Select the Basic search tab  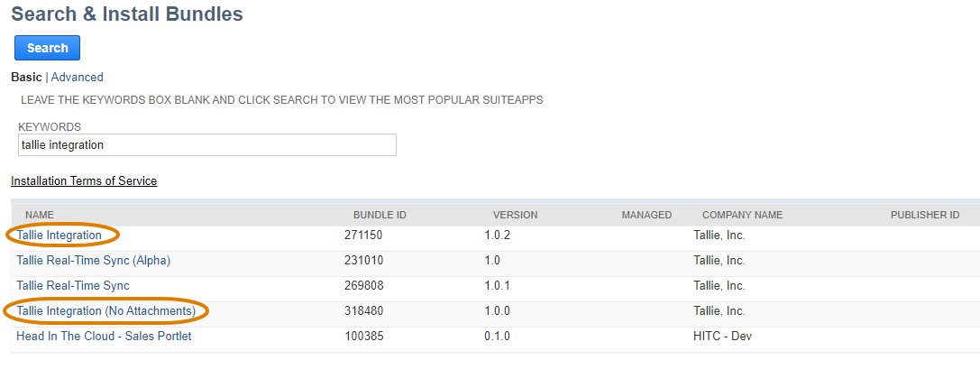click(26, 77)
